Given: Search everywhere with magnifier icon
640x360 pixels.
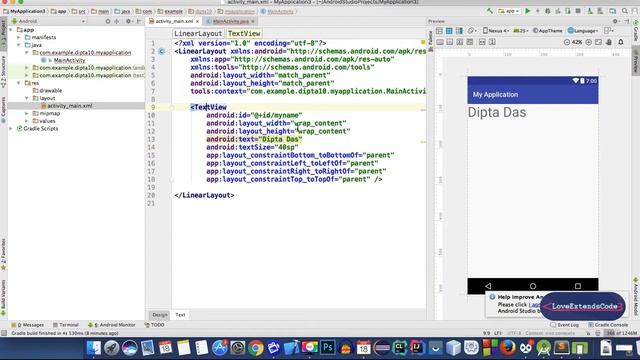Looking at the screenshot, I should pyautogui.click(x=624, y=11).
